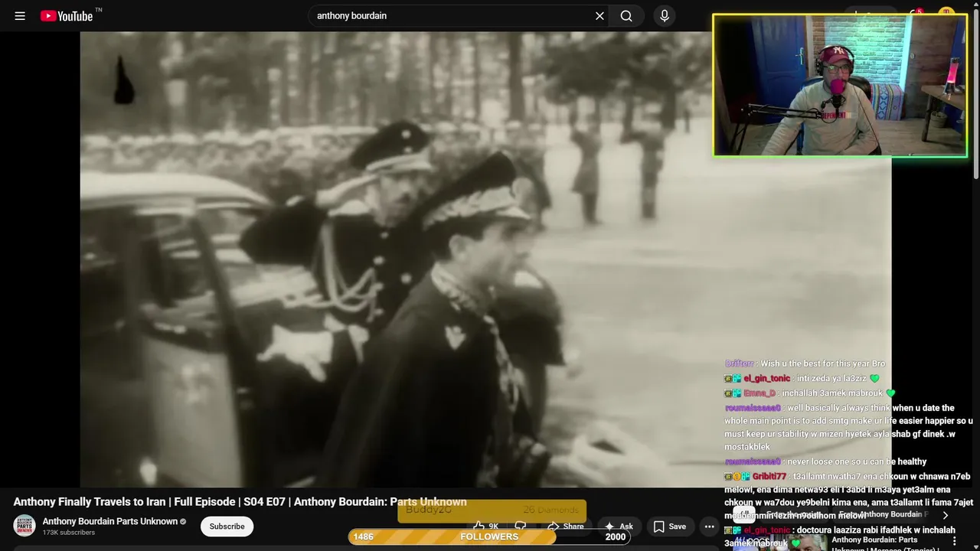Viewport: 980px width, 551px height.
Task: Like the video with the thumbs-up button
Action: pos(486,527)
